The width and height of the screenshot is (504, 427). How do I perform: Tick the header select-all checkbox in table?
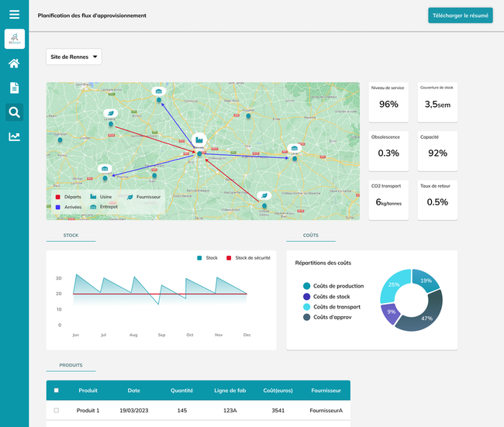(x=57, y=391)
